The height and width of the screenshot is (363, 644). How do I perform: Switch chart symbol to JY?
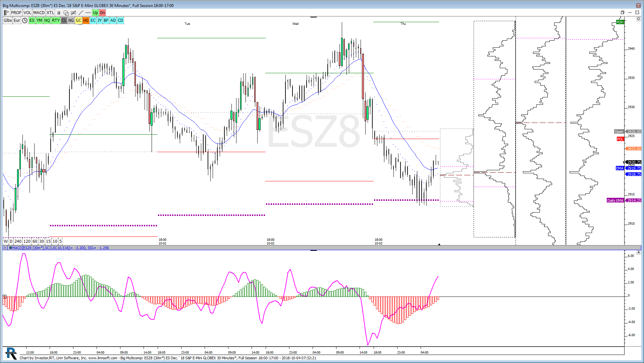(100, 20)
